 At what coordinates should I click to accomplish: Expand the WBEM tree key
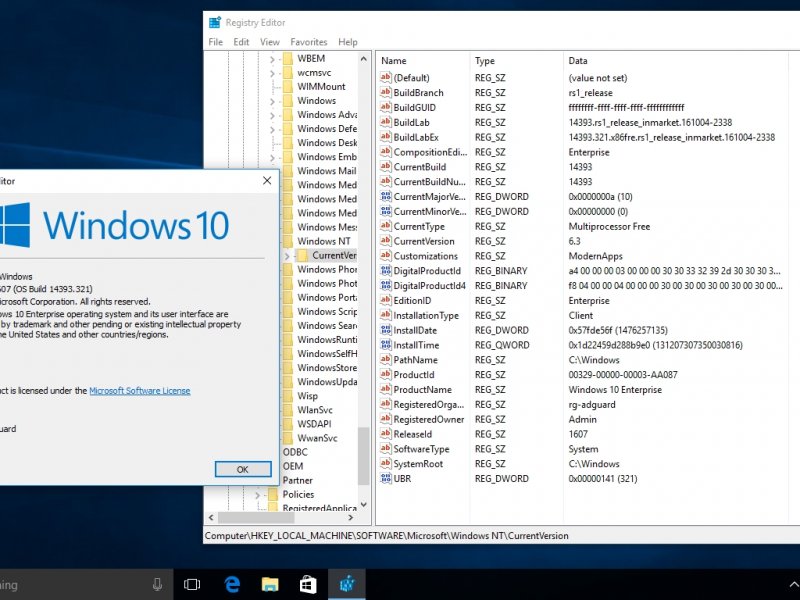click(272, 59)
